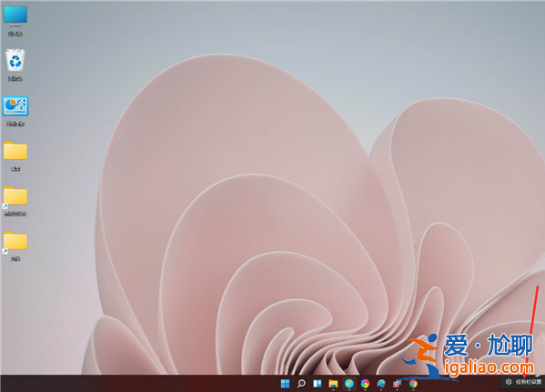Open the multicolor pinwheel app on taskbar
The width and height of the screenshot is (545, 392).
click(365, 383)
